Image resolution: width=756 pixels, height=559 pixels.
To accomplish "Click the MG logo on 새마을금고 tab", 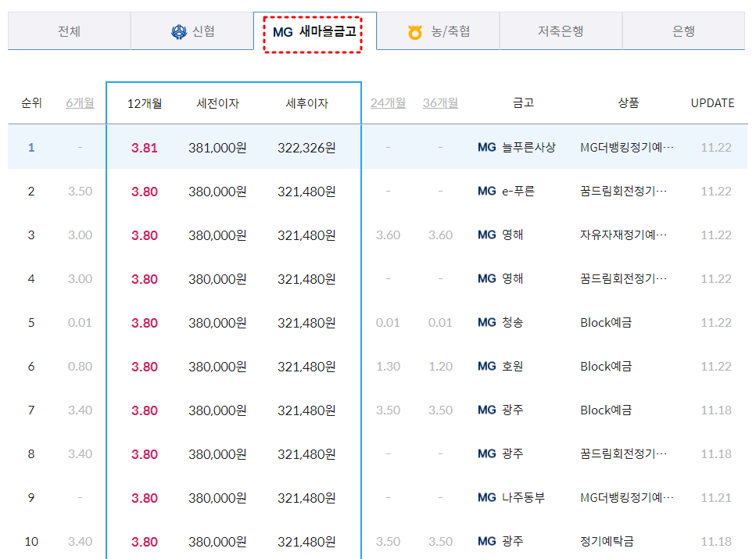I will (x=282, y=32).
